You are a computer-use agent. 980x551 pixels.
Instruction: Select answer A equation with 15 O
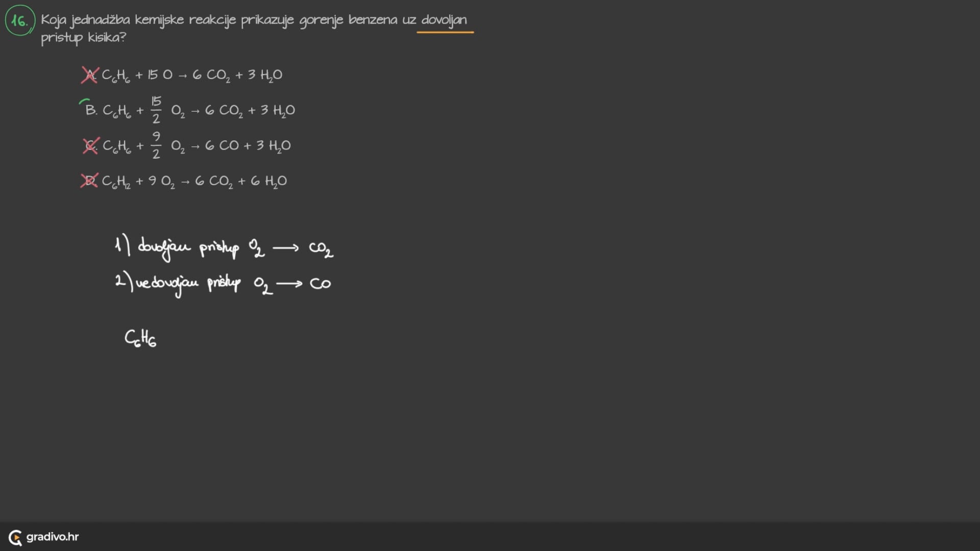(192, 75)
